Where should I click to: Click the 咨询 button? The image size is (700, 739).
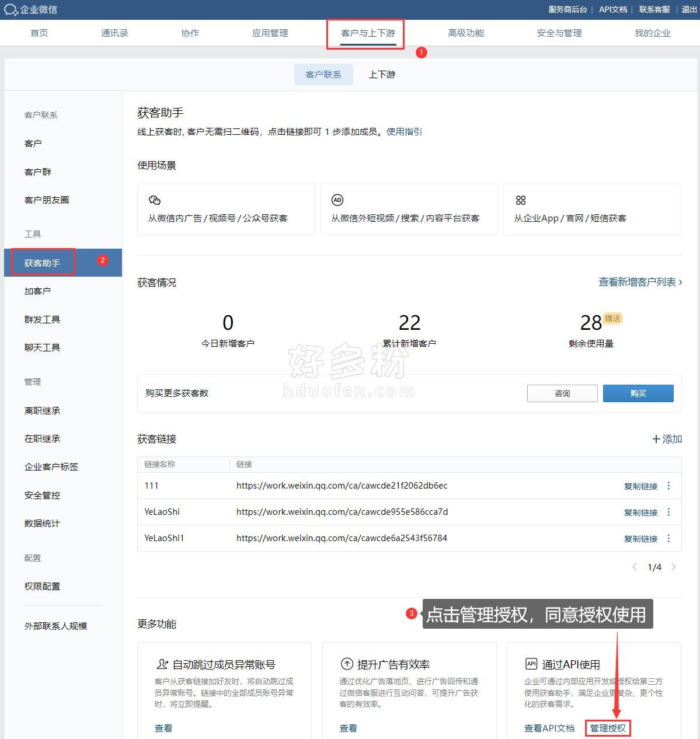pos(562,393)
